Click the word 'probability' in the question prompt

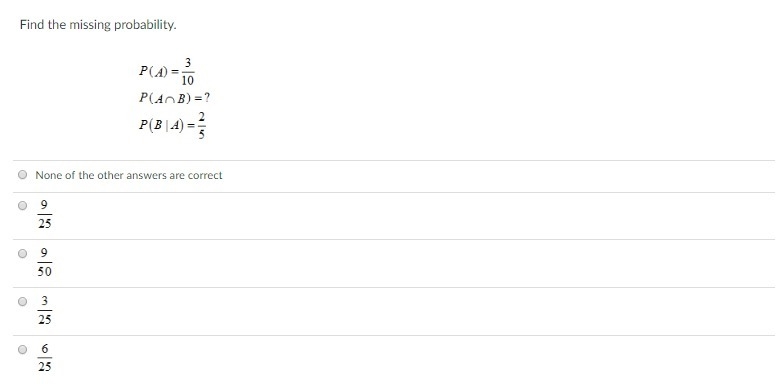145,25
